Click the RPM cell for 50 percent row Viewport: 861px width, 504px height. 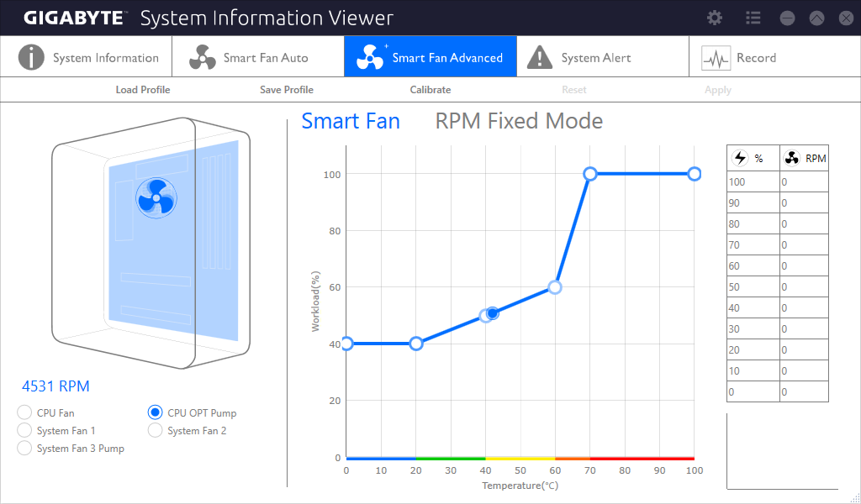(x=804, y=286)
